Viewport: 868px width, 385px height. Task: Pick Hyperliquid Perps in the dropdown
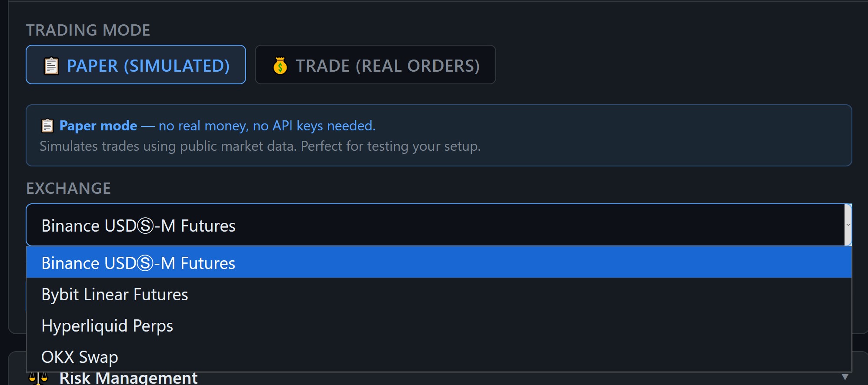(107, 325)
